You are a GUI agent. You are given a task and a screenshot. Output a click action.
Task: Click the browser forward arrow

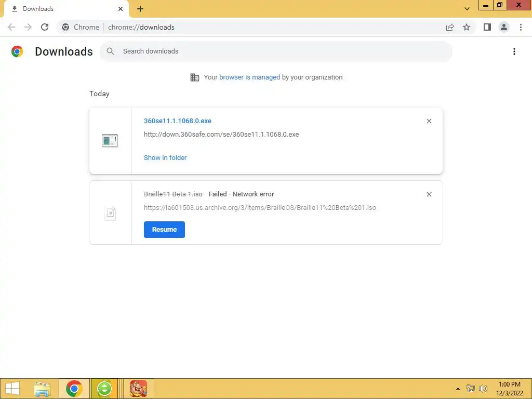(x=28, y=27)
